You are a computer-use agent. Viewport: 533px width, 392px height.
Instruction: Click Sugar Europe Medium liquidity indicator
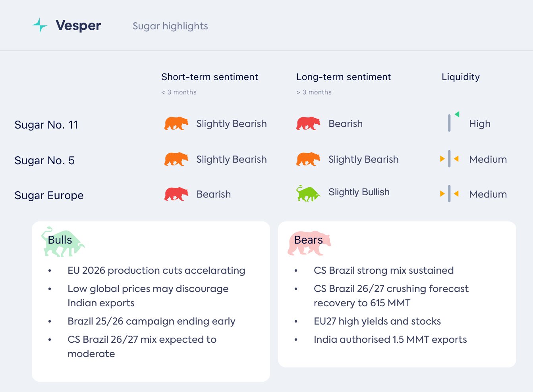click(x=449, y=194)
